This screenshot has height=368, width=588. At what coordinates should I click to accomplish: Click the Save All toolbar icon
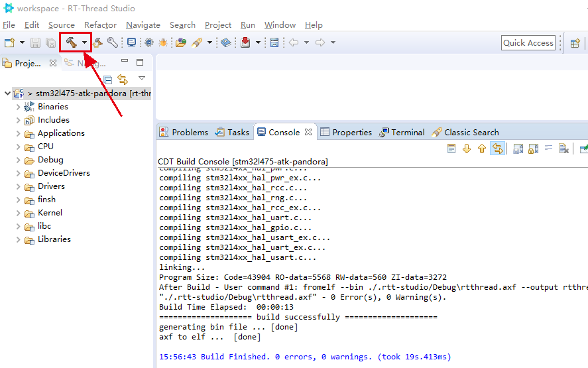(50, 42)
